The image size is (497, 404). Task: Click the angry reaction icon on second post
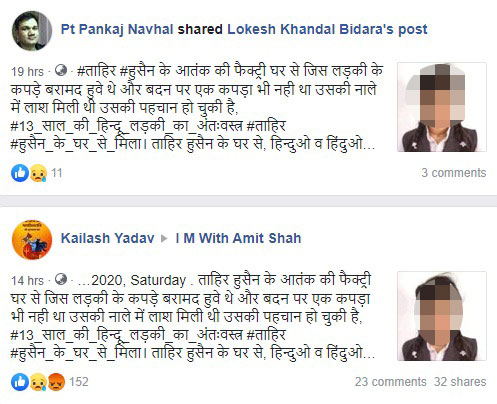click(56, 382)
